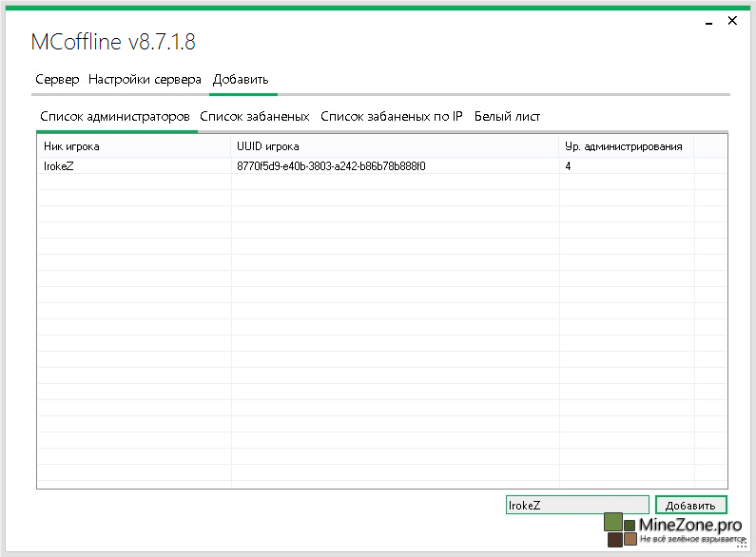Click the UUID игрока column header
The width and height of the screenshot is (756, 557).
pos(395,146)
